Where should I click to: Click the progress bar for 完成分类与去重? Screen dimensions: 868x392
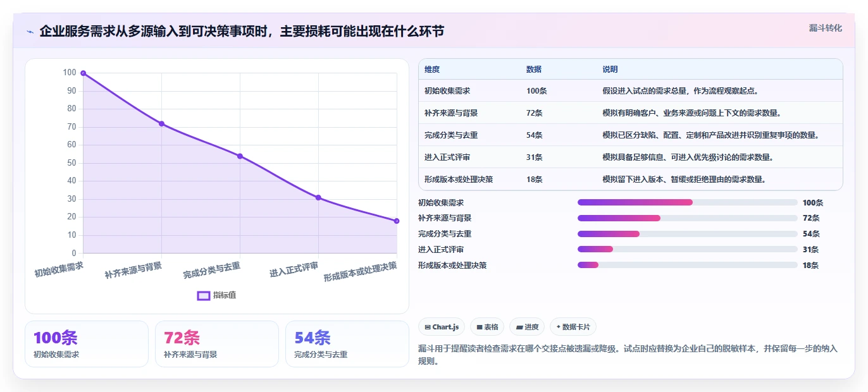point(687,234)
